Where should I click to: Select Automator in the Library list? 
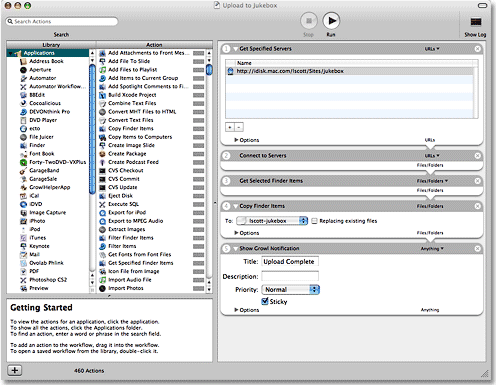(43, 78)
